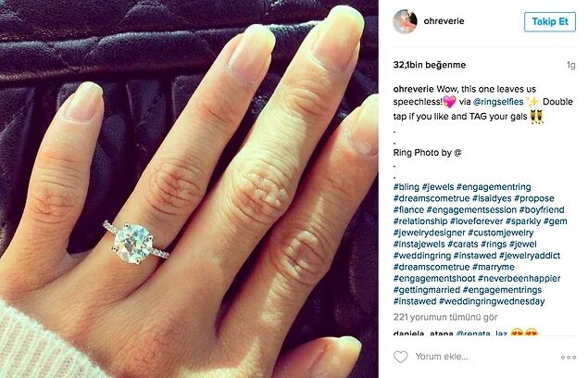
Task: Open the #weddingringwednesday hashtag
Action: pyautogui.click(x=492, y=301)
